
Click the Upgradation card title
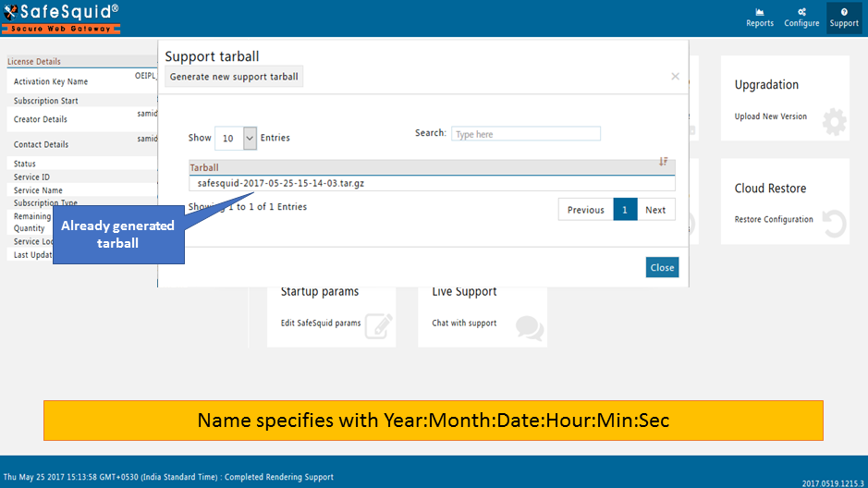point(766,85)
